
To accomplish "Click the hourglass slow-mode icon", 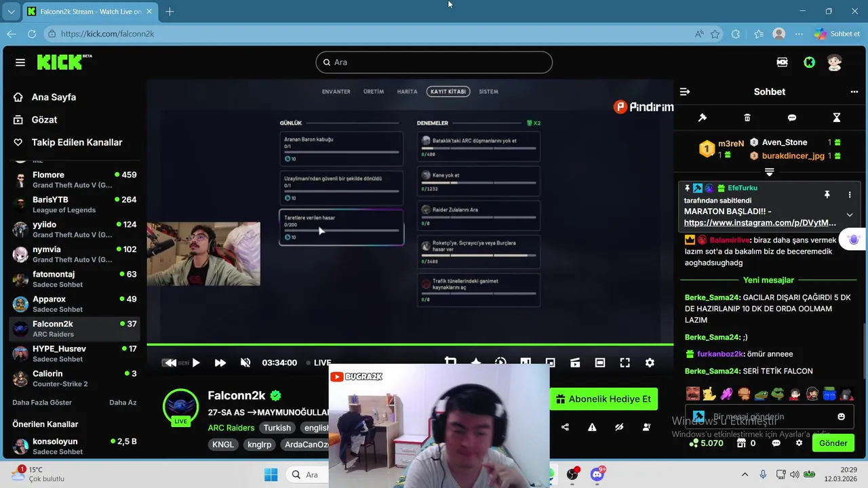I will (x=837, y=118).
